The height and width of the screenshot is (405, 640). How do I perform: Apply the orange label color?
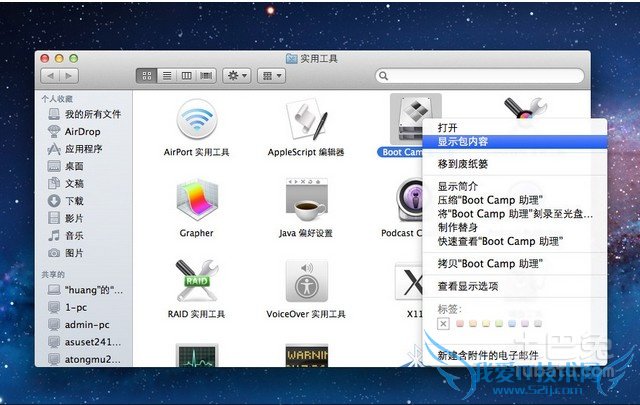coord(473,324)
